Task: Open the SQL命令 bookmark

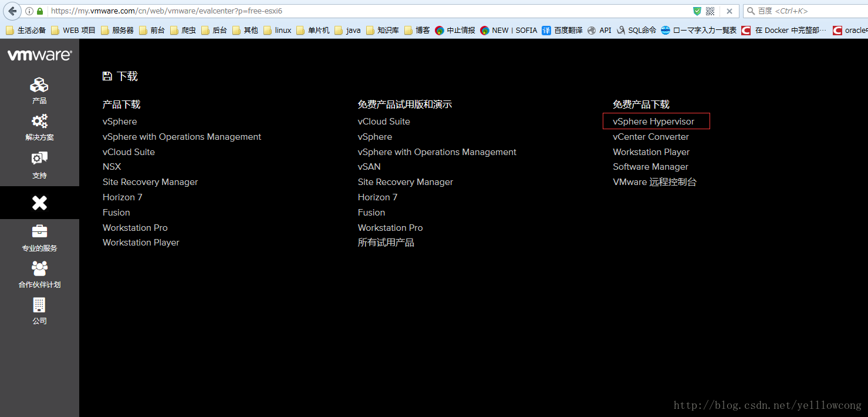Action: (x=637, y=30)
